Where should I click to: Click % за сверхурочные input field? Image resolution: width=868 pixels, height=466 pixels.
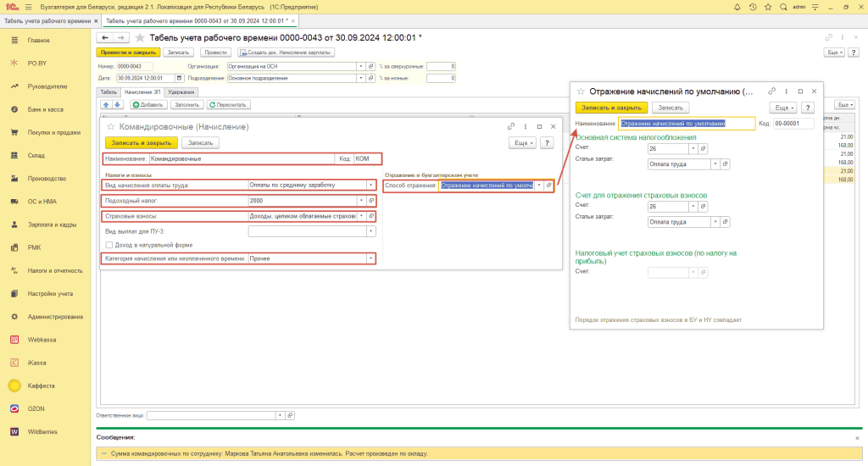pyautogui.click(x=441, y=66)
